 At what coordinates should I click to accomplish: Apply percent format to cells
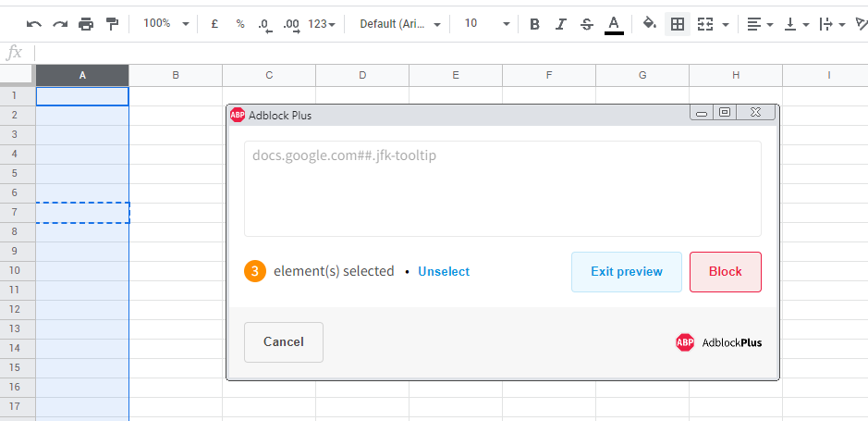click(x=240, y=24)
